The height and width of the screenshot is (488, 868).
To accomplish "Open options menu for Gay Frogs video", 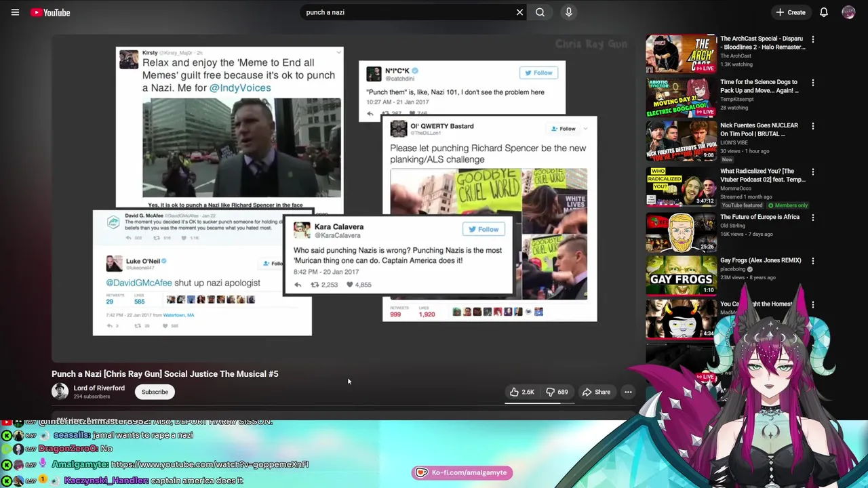I will point(812,261).
